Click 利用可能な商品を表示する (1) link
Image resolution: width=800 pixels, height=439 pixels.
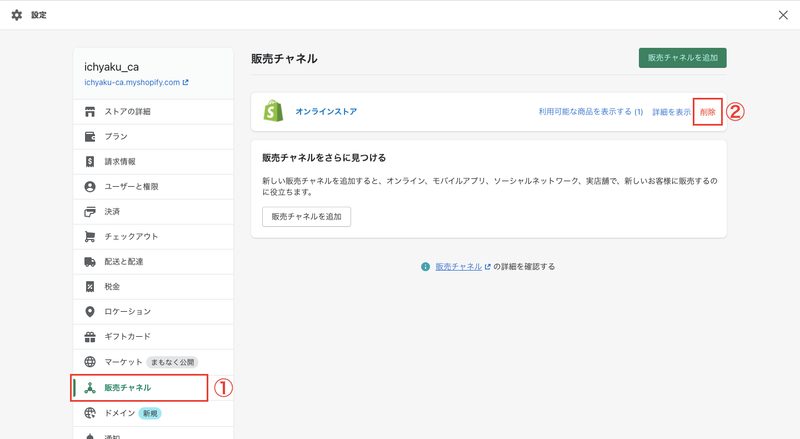tap(591, 112)
